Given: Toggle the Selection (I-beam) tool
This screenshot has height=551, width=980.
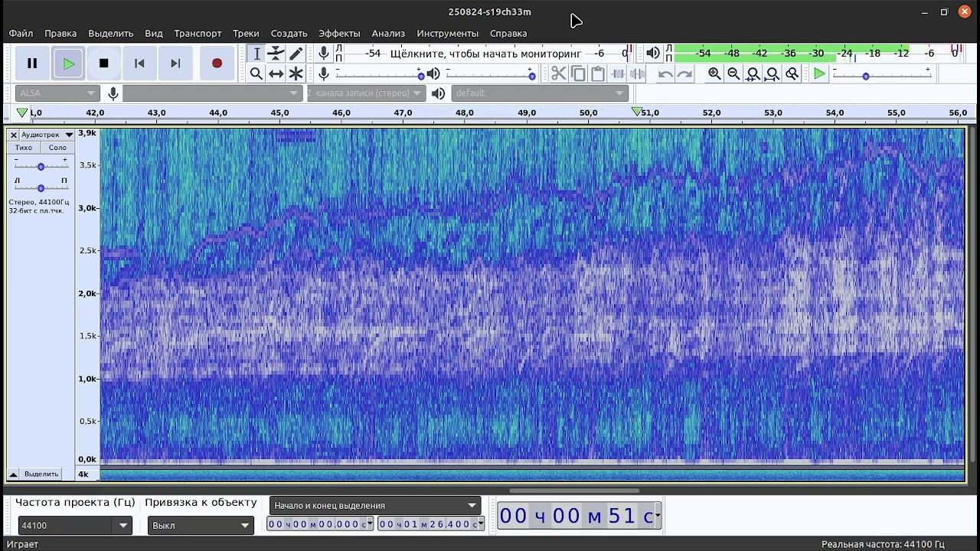Looking at the screenshot, I should coord(256,54).
